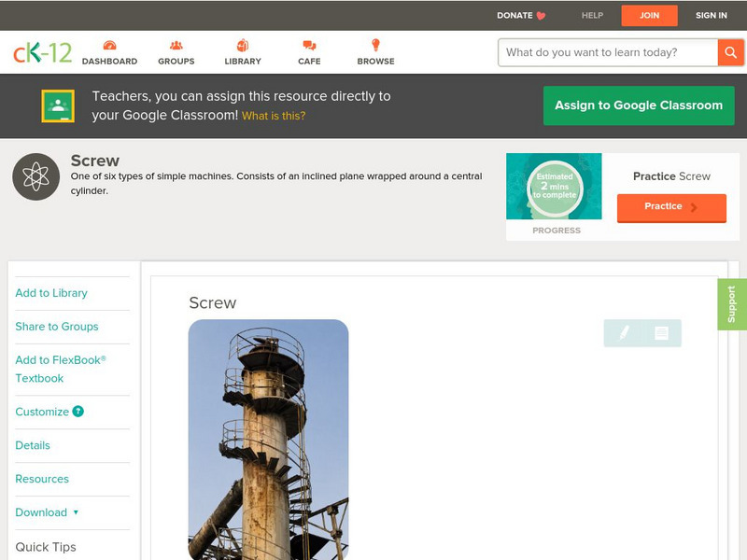Click the orange search magnifier button
This screenshot has height=560, width=747.
coord(730,52)
